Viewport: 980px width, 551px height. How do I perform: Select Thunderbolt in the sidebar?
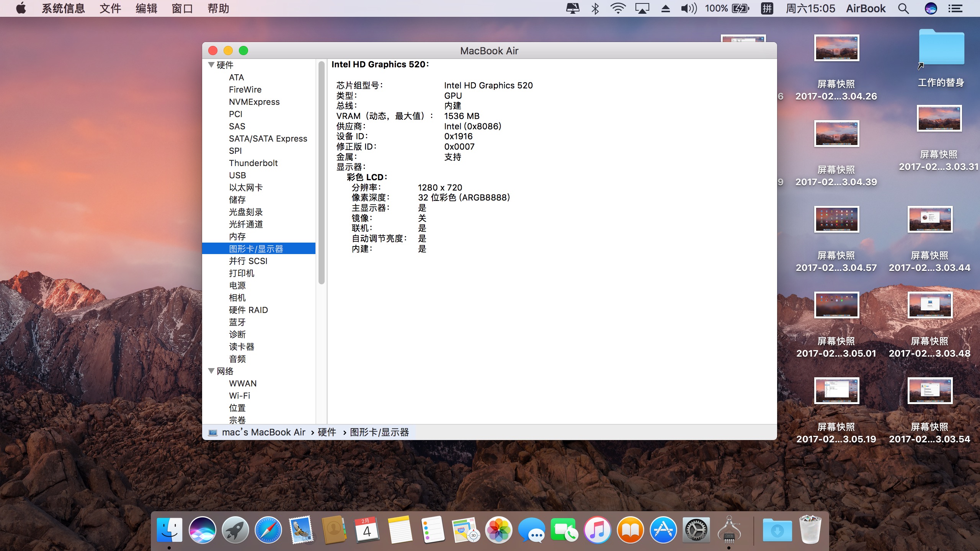coord(253,163)
